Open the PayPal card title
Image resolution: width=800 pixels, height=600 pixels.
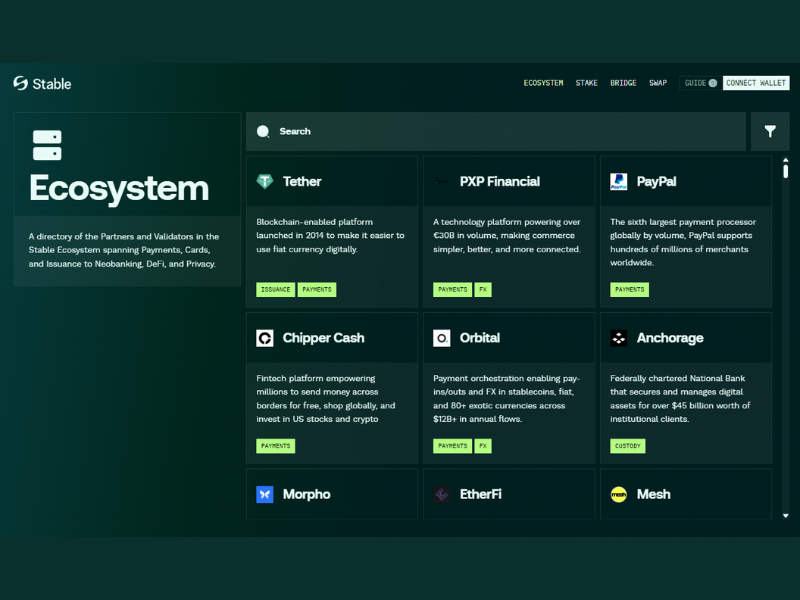coord(657,182)
